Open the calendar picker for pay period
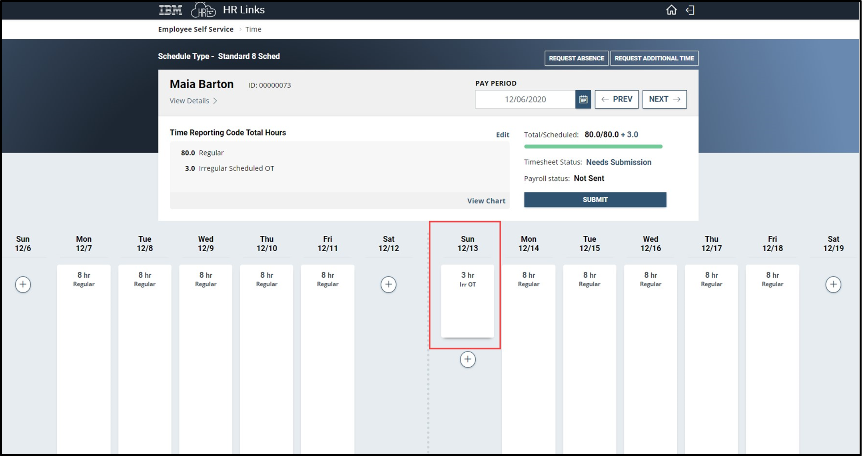The width and height of the screenshot is (868, 469). [x=583, y=99]
